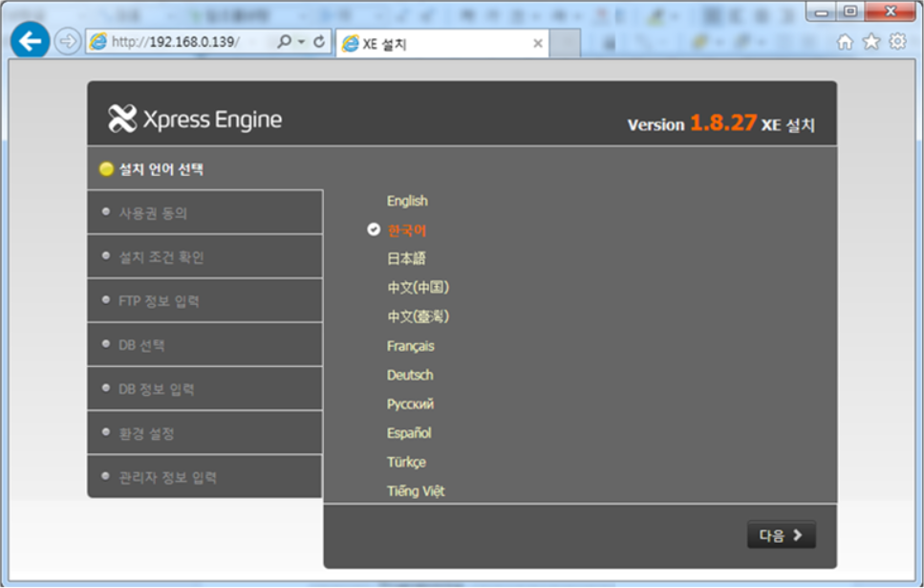Click the search magnifier in address bar
The height and width of the screenshot is (588, 924).
pyautogui.click(x=285, y=41)
